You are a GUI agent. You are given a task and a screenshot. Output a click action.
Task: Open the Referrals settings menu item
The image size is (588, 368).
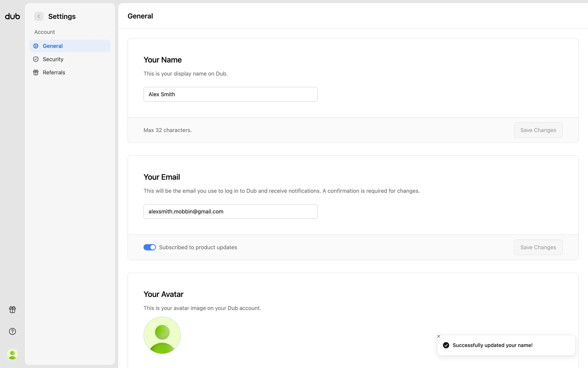coord(70,72)
